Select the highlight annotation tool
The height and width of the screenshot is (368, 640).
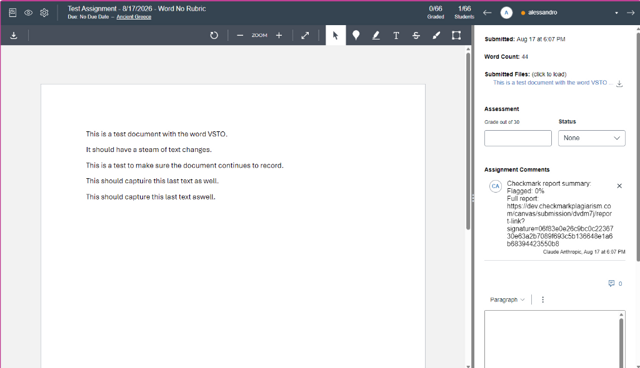(376, 35)
